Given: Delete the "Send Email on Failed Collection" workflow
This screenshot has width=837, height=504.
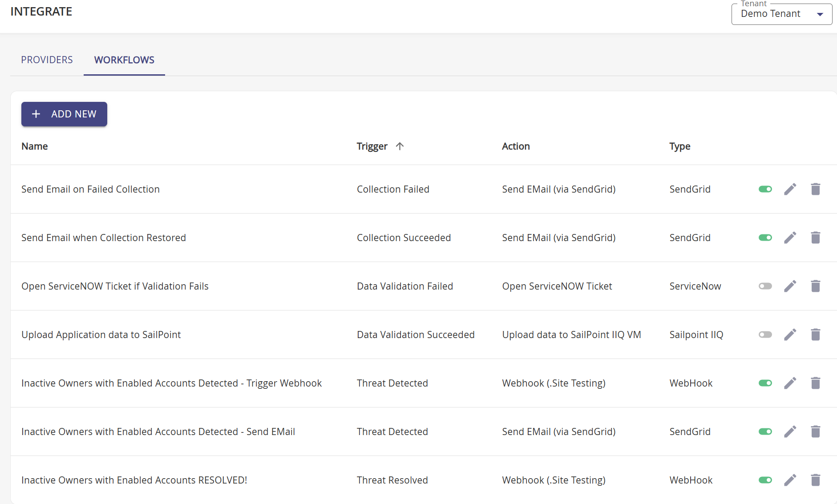Looking at the screenshot, I should (816, 189).
